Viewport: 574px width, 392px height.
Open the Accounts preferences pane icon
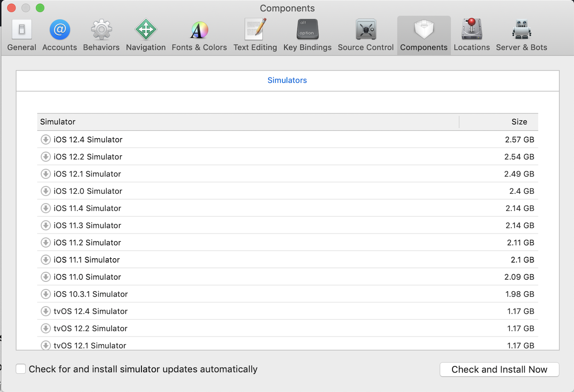click(60, 29)
